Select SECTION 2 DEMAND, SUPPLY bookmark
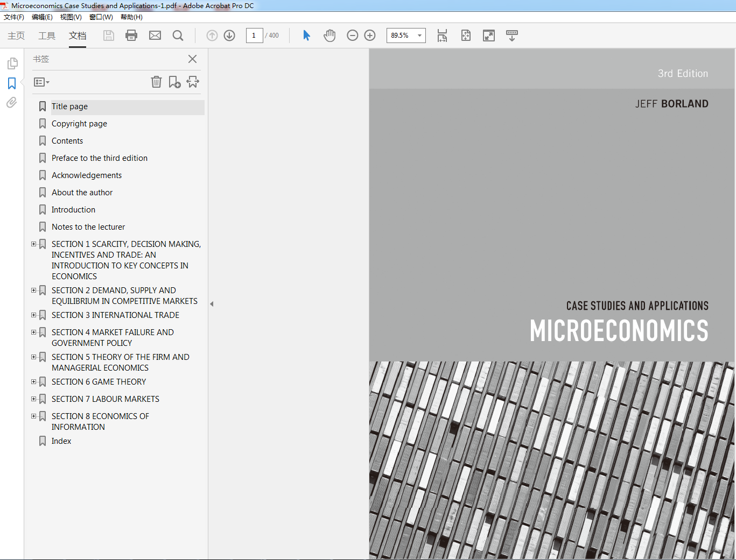 (x=124, y=296)
